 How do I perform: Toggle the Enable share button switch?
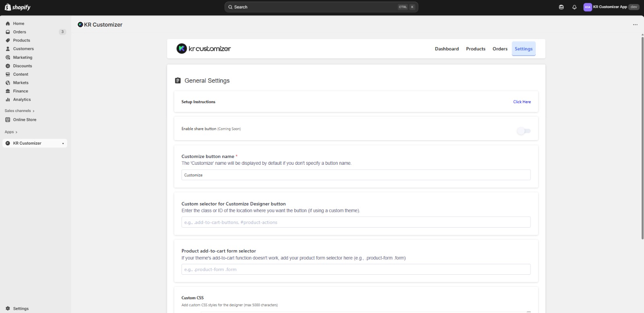pyautogui.click(x=524, y=131)
